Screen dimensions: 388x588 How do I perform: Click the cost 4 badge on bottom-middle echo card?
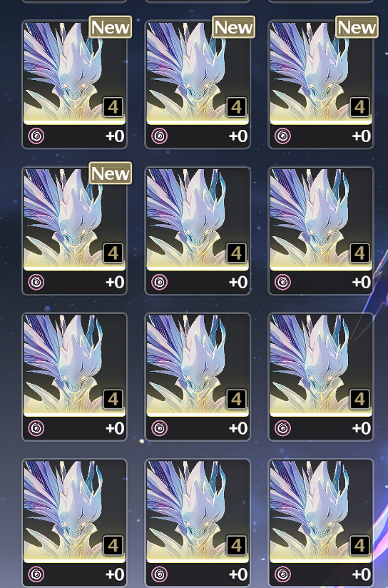(237, 545)
